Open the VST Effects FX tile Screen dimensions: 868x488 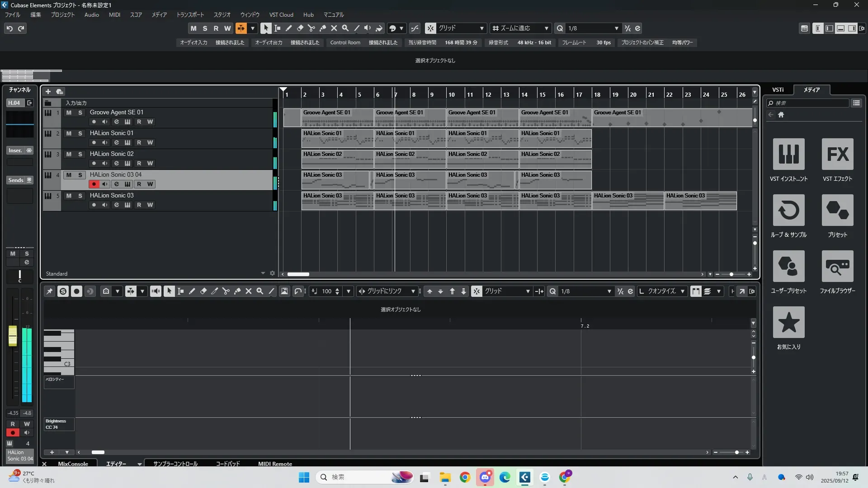point(837,154)
